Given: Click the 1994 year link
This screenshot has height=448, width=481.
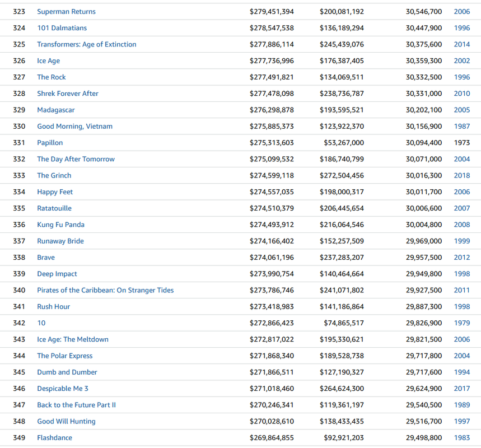Looking at the screenshot, I should pyautogui.click(x=461, y=372).
